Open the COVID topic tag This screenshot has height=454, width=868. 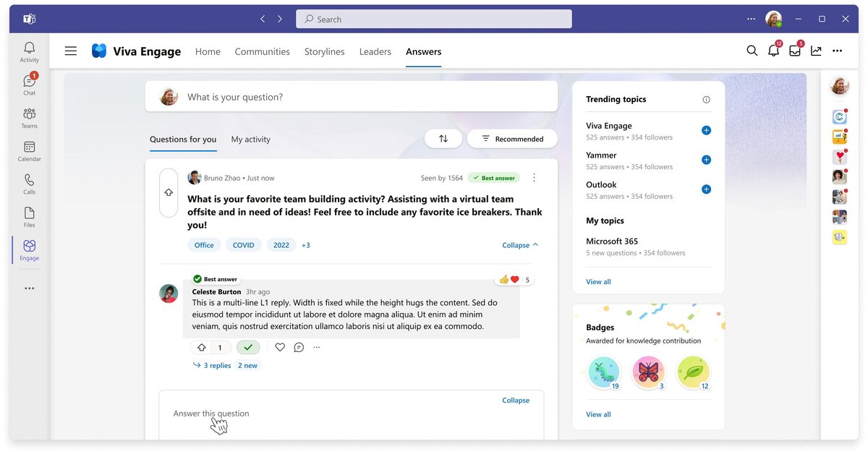click(x=244, y=245)
